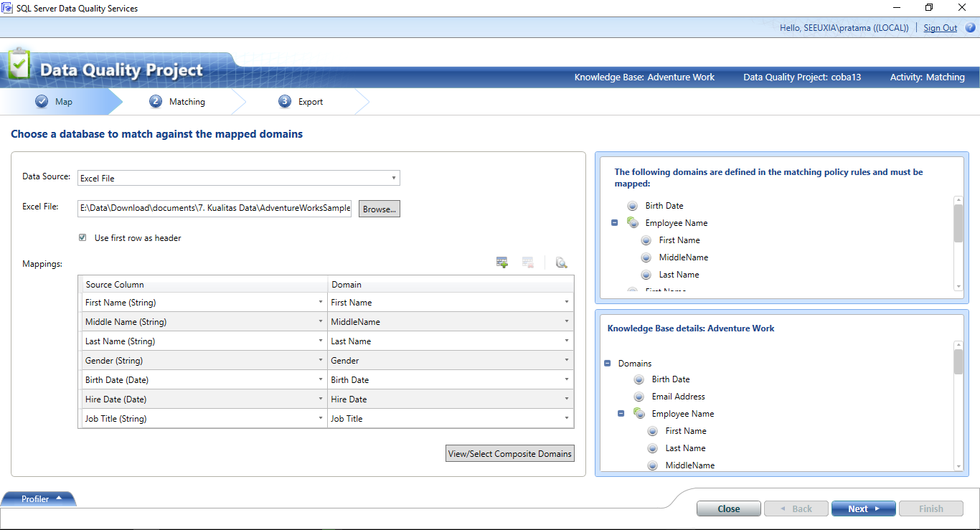The width and height of the screenshot is (980, 530).
Task: Select the Map step icon with checkmark
Action: coord(42,101)
